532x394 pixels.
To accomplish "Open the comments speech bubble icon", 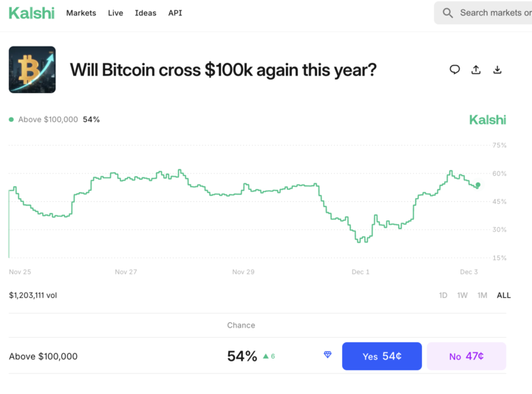I will click(454, 69).
